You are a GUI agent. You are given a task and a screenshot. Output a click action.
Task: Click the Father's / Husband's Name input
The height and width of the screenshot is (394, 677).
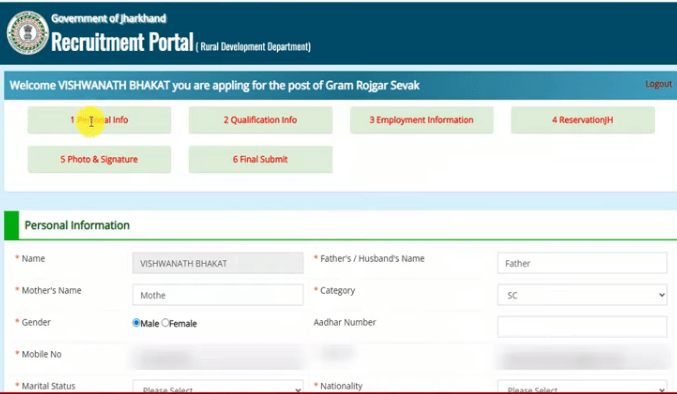[x=582, y=263]
